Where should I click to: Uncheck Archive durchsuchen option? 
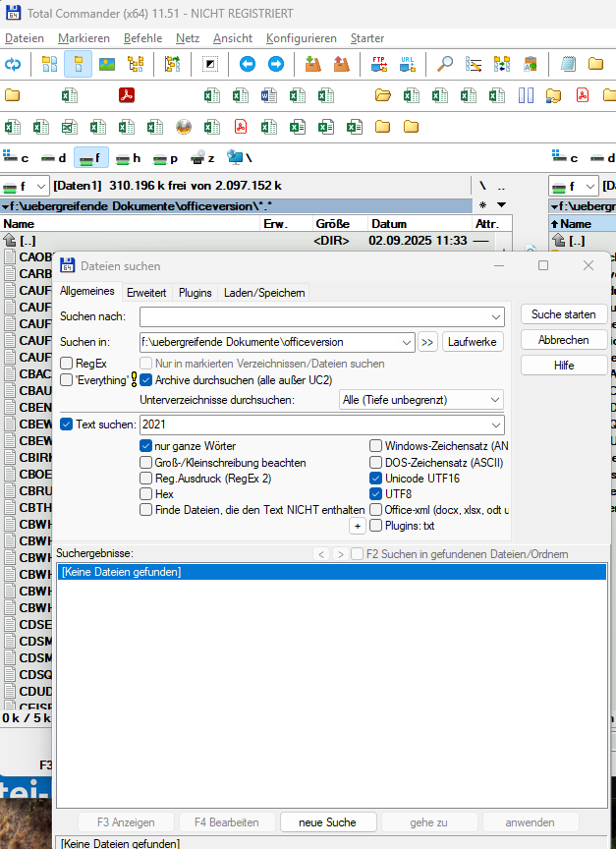tap(145, 380)
